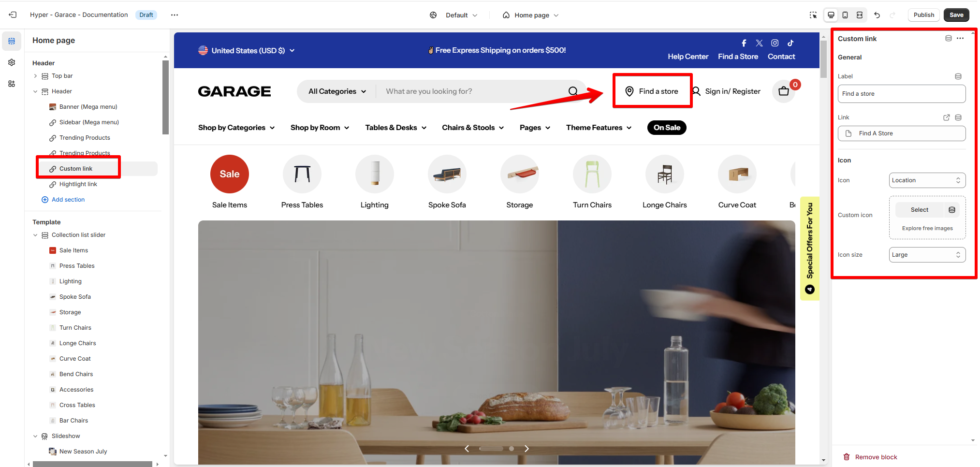Connect dynamic source for Label field
This screenshot has height=467, width=980.
(x=958, y=76)
